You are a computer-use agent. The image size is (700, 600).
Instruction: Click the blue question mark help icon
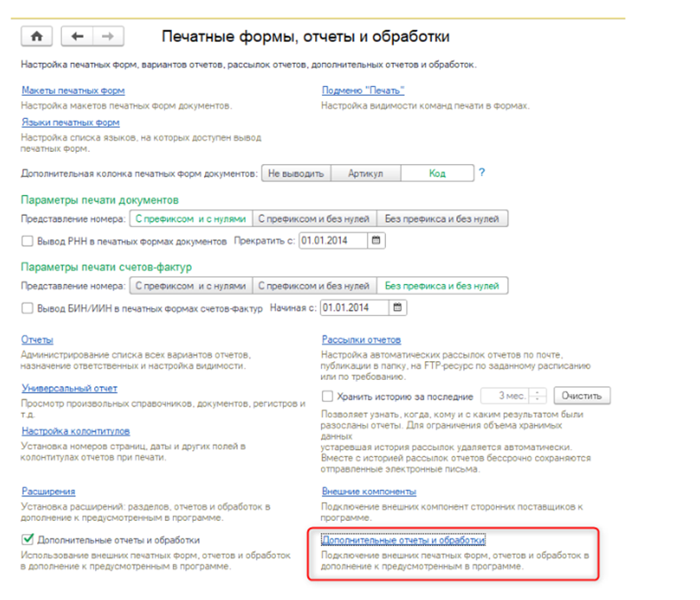click(x=482, y=172)
